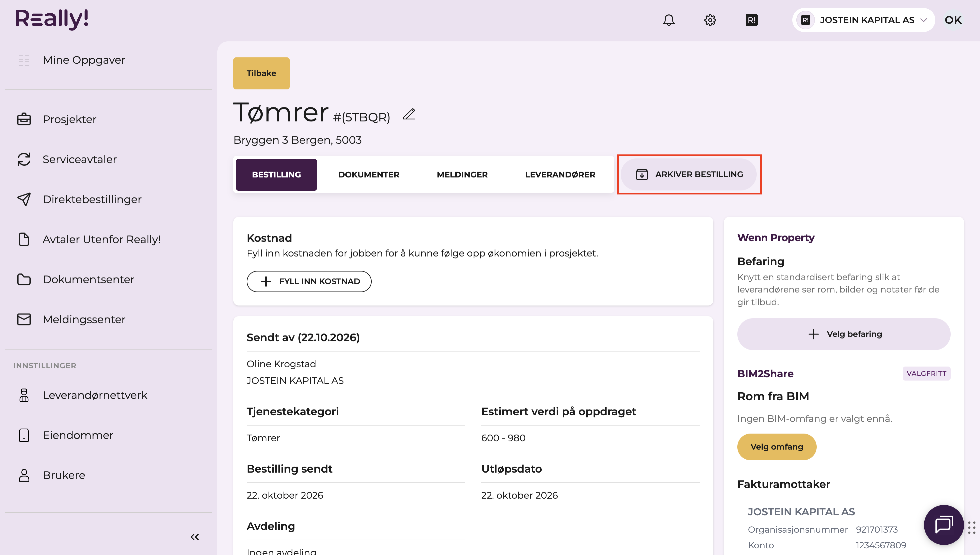Viewport: 980px width, 555px height.
Task: Open the chat support bubble
Action: [x=943, y=525]
